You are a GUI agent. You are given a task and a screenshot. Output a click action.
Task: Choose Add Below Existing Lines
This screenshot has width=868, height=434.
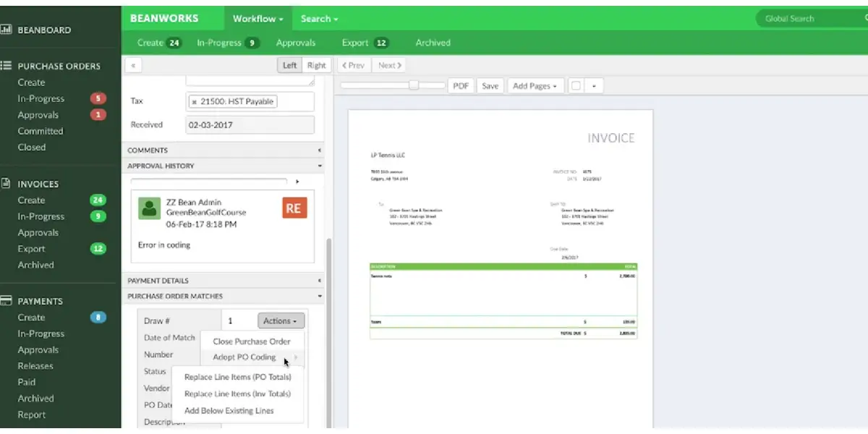coord(237,411)
